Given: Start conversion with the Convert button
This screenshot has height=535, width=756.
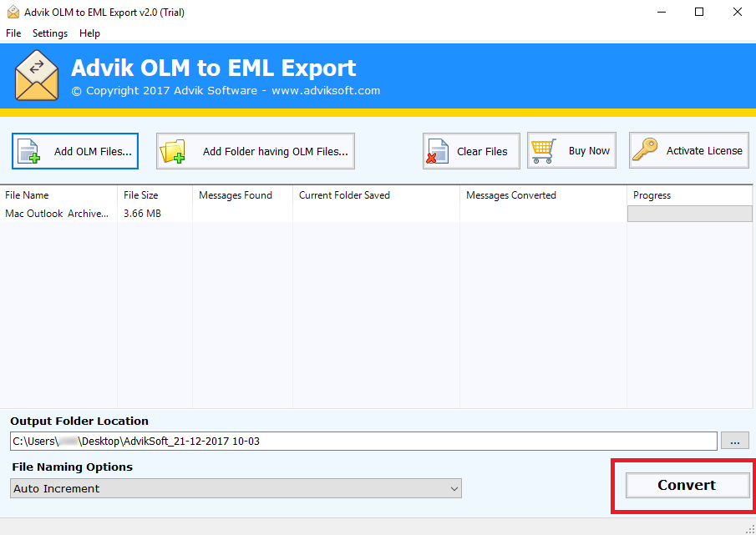Looking at the screenshot, I should click(x=687, y=485).
